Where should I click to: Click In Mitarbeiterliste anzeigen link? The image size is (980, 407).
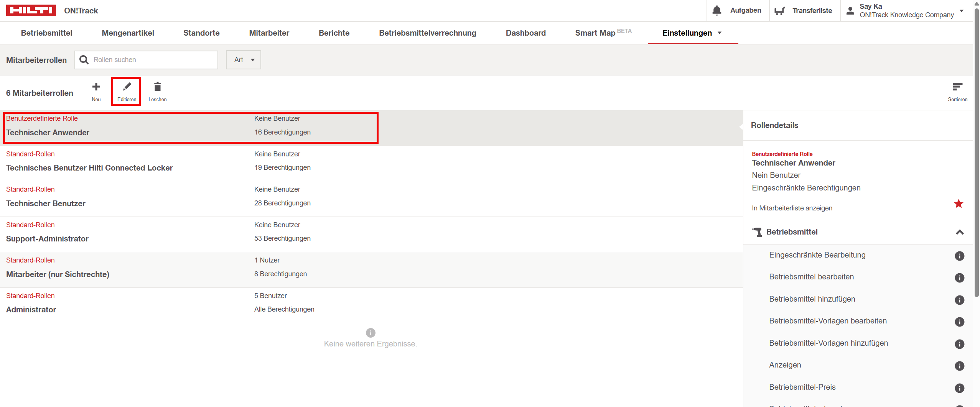coord(792,208)
